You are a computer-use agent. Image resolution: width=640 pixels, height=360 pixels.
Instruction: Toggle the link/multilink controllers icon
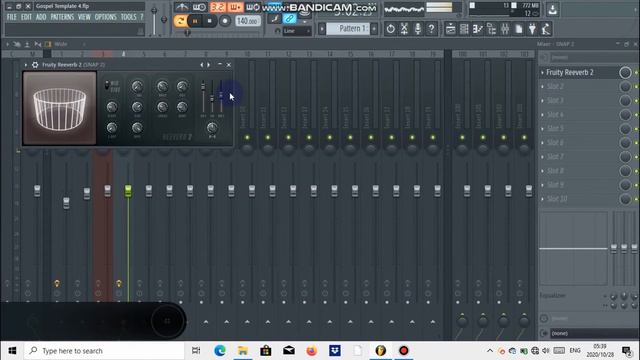(x=289, y=18)
